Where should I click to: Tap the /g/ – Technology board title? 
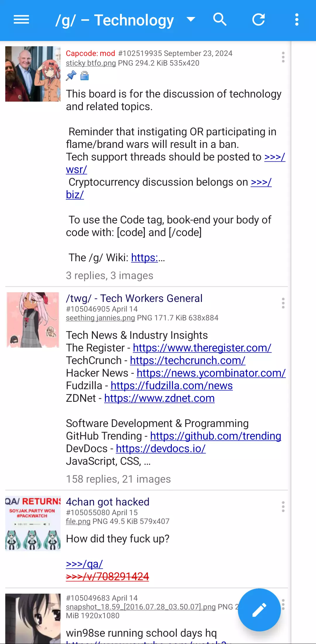(x=115, y=20)
